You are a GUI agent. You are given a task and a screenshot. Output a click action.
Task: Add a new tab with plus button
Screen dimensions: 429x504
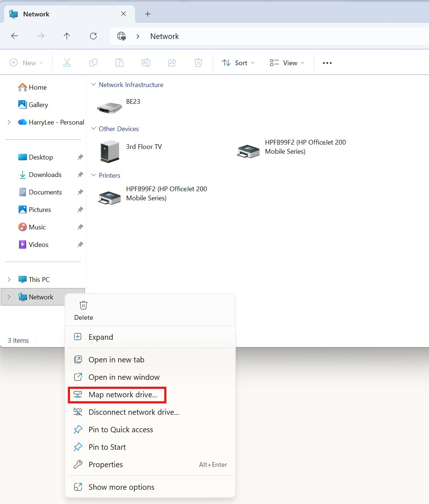148,14
